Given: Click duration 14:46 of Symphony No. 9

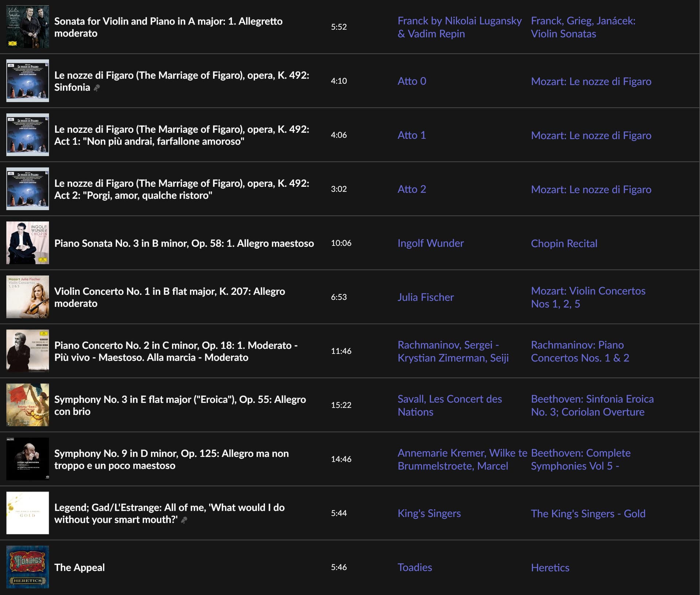Looking at the screenshot, I should [x=341, y=459].
